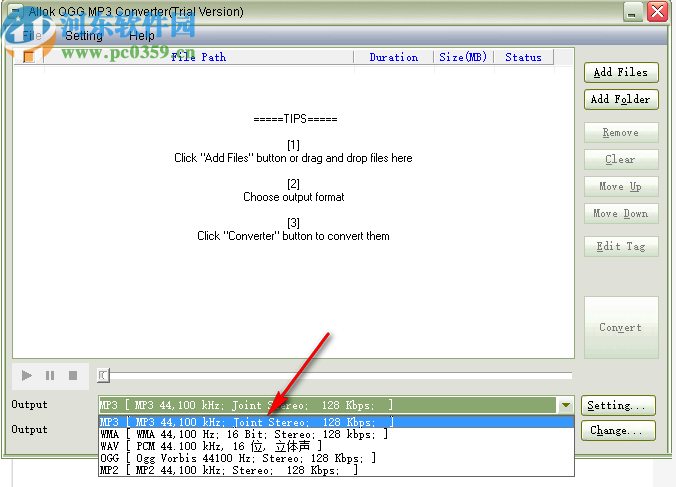This screenshot has width=676, height=487.
Task: Click the Convert button
Action: (621, 327)
